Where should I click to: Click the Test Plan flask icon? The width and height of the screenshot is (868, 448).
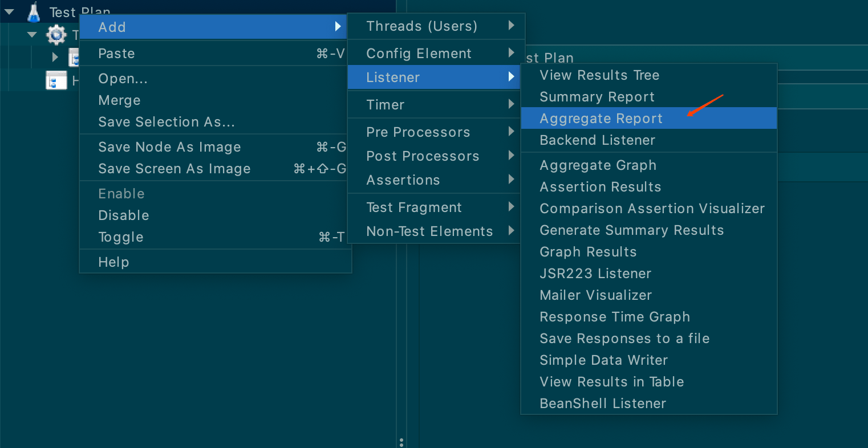click(34, 11)
